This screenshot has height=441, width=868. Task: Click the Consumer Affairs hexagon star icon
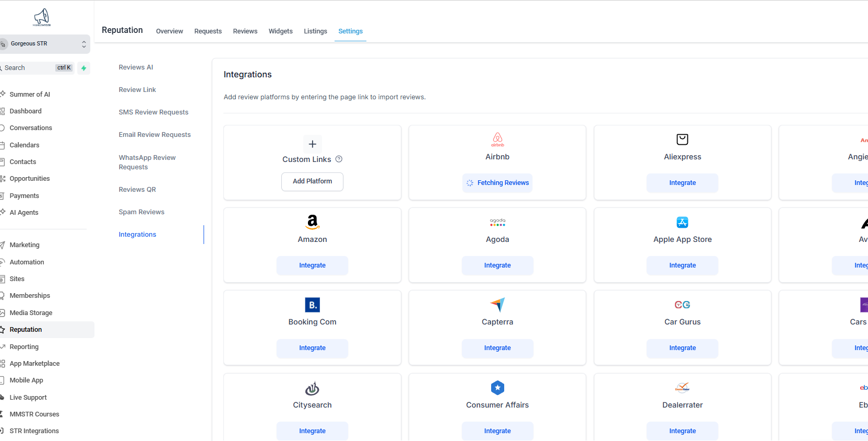(x=497, y=388)
